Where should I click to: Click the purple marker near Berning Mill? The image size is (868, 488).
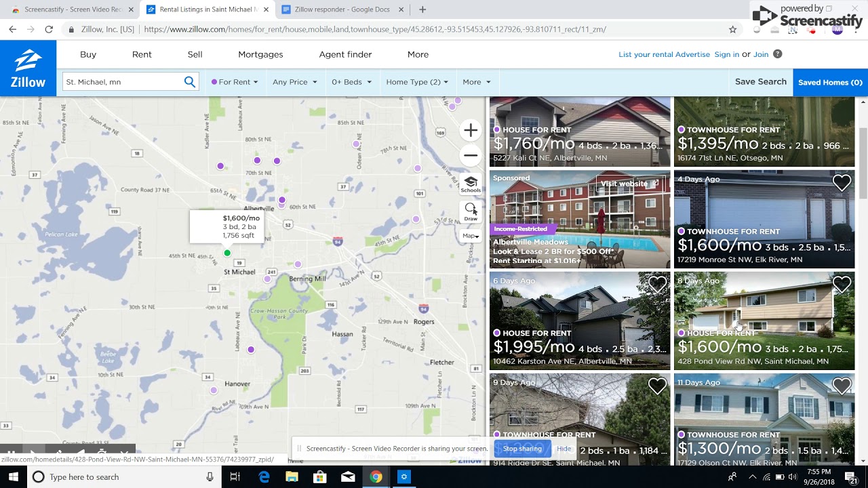coord(298,264)
